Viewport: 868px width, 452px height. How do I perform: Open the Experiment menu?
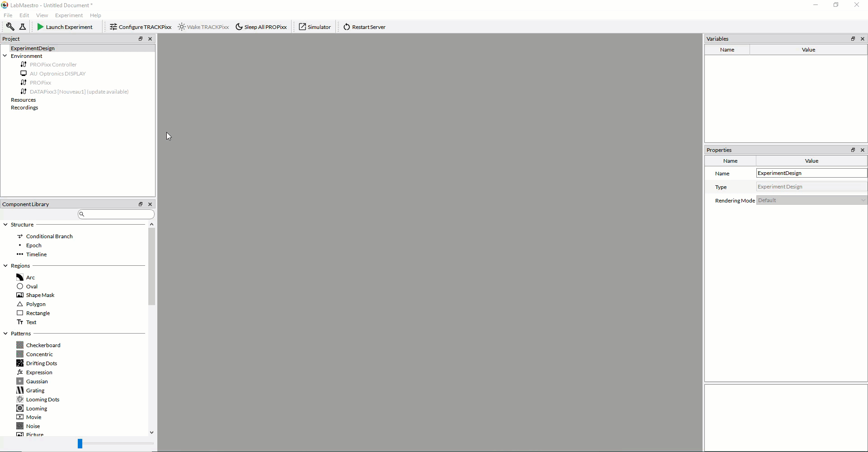68,15
